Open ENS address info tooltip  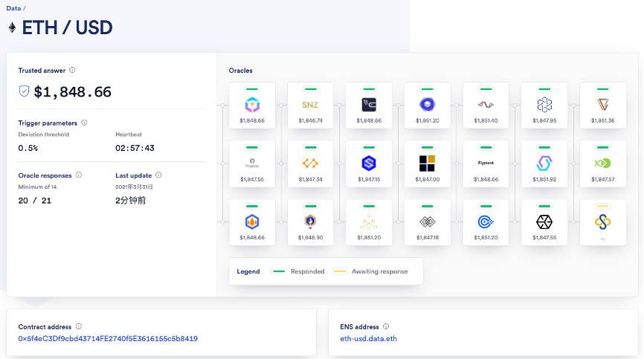[x=386, y=326]
